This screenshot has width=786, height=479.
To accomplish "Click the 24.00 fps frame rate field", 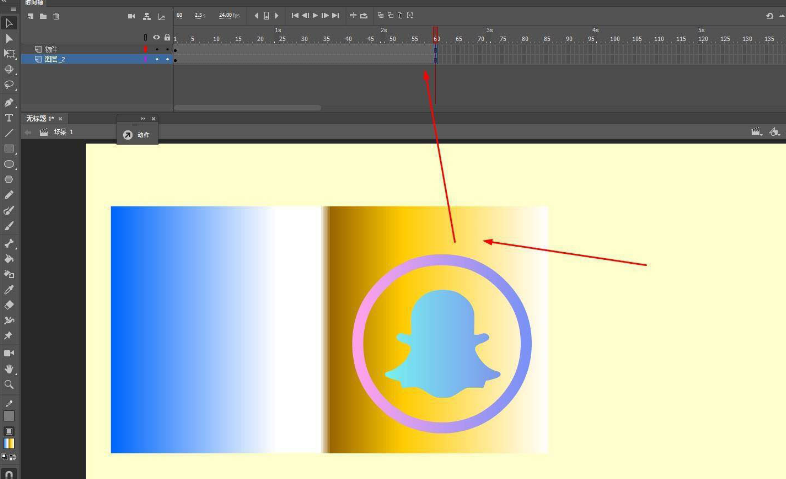I will [x=230, y=16].
